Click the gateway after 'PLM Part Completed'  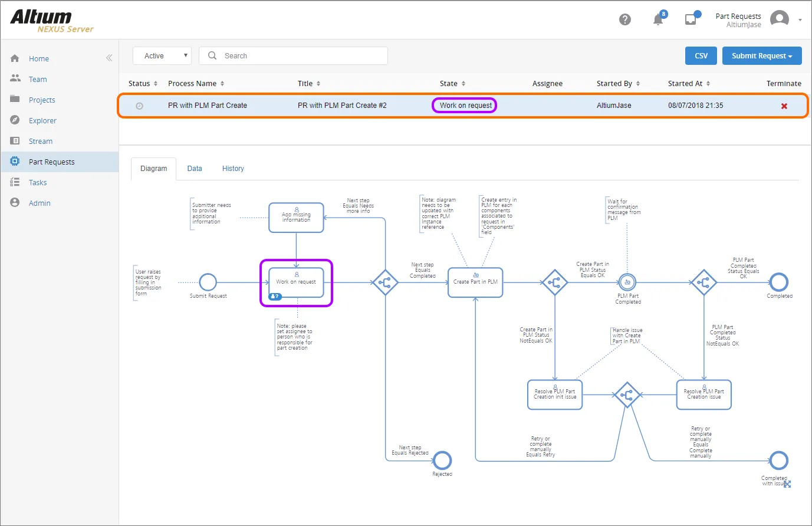[x=703, y=282]
